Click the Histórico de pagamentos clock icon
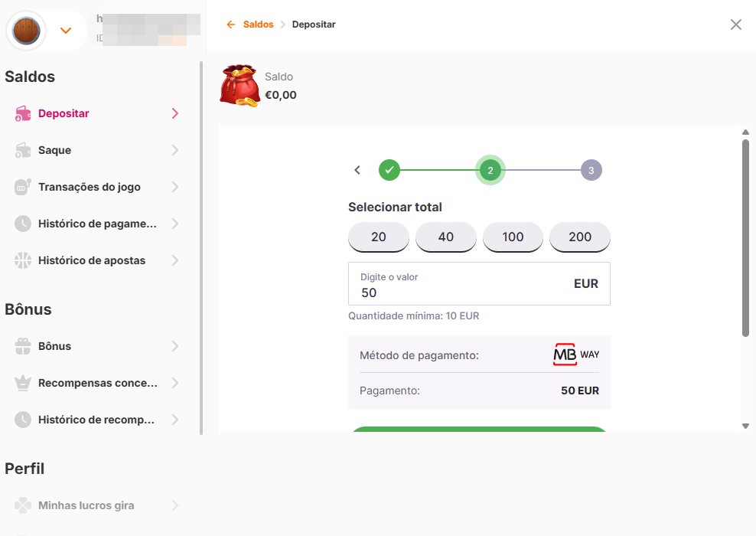The height and width of the screenshot is (536, 756). (x=23, y=224)
